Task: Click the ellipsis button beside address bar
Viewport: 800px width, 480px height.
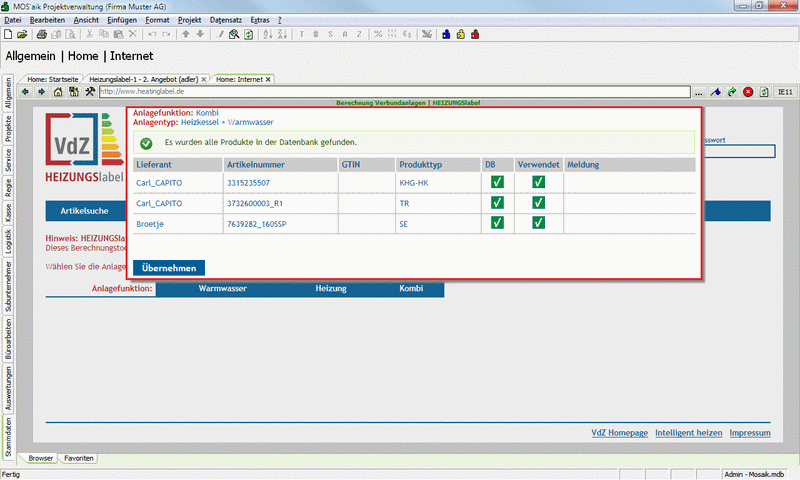Action: click(x=698, y=92)
